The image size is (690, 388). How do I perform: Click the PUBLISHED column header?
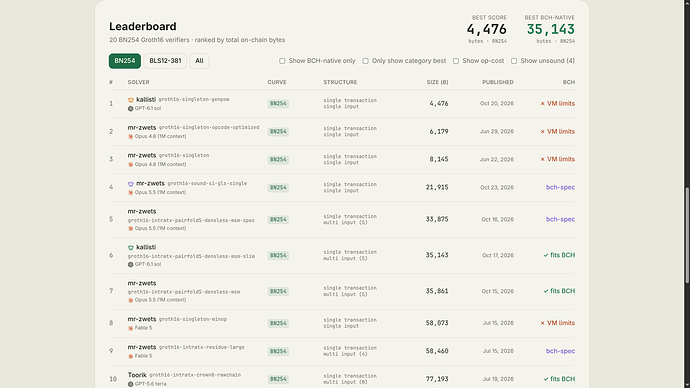[x=498, y=82]
